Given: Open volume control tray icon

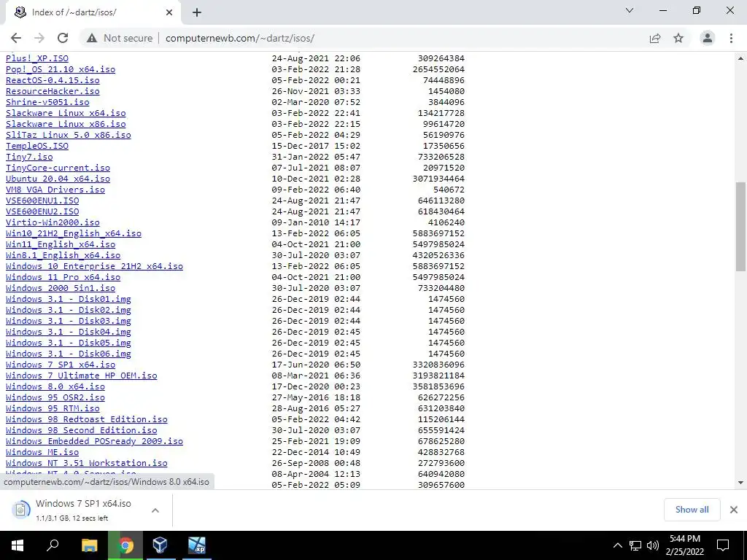Looking at the screenshot, I should [x=653, y=545].
